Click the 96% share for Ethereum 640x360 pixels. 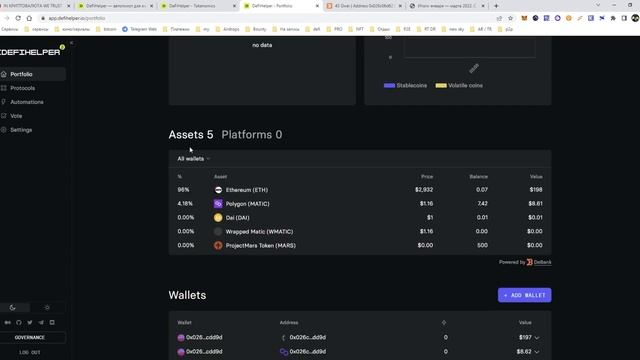pyautogui.click(x=183, y=190)
